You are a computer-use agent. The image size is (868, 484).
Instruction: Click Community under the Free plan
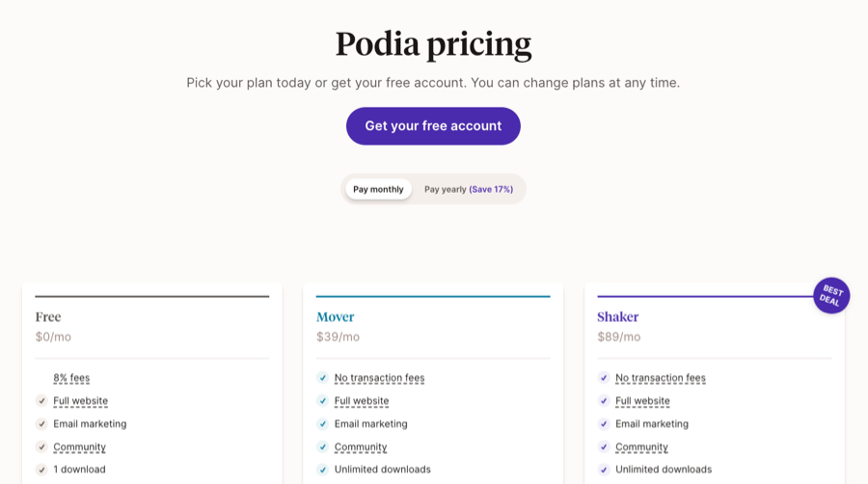tap(79, 447)
